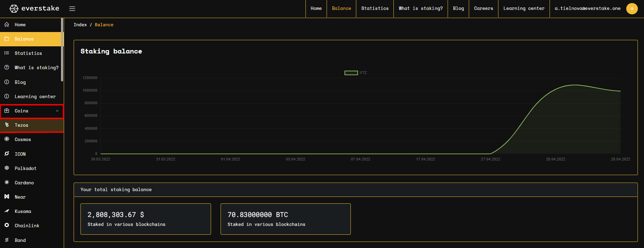Select ICON label in the coins list
This screenshot has height=248, width=644.
(x=20, y=154)
